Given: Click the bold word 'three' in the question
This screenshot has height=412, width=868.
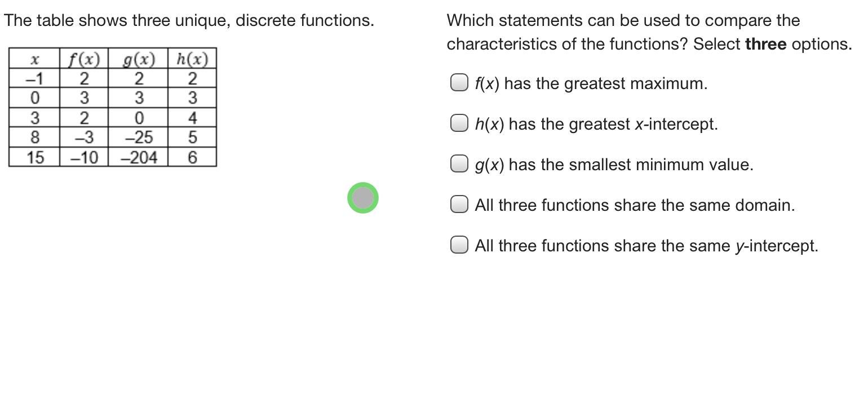Looking at the screenshot, I should click(765, 44).
